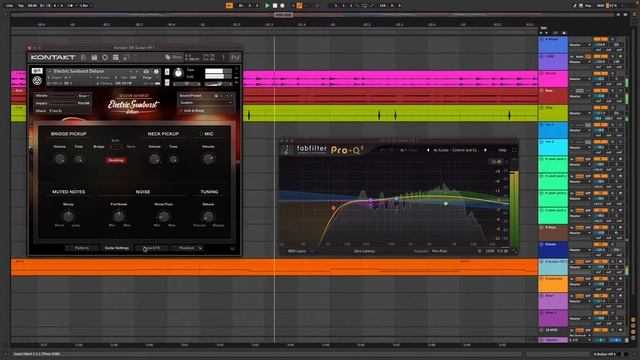Select the red high-pass EQ band node

pos(333,208)
